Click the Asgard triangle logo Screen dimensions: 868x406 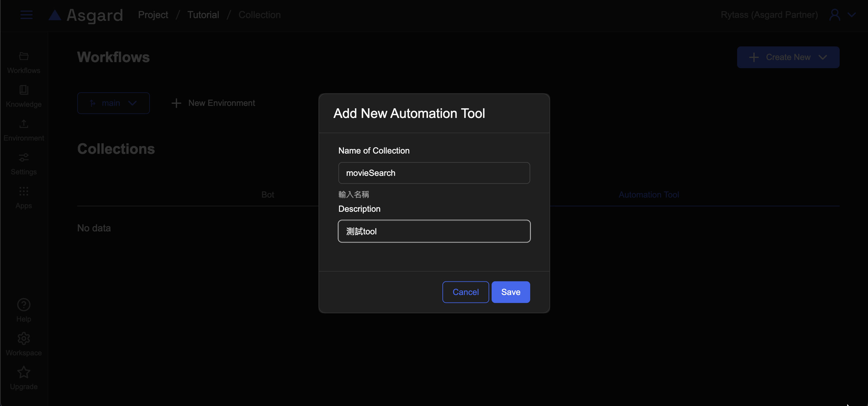pos(55,15)
